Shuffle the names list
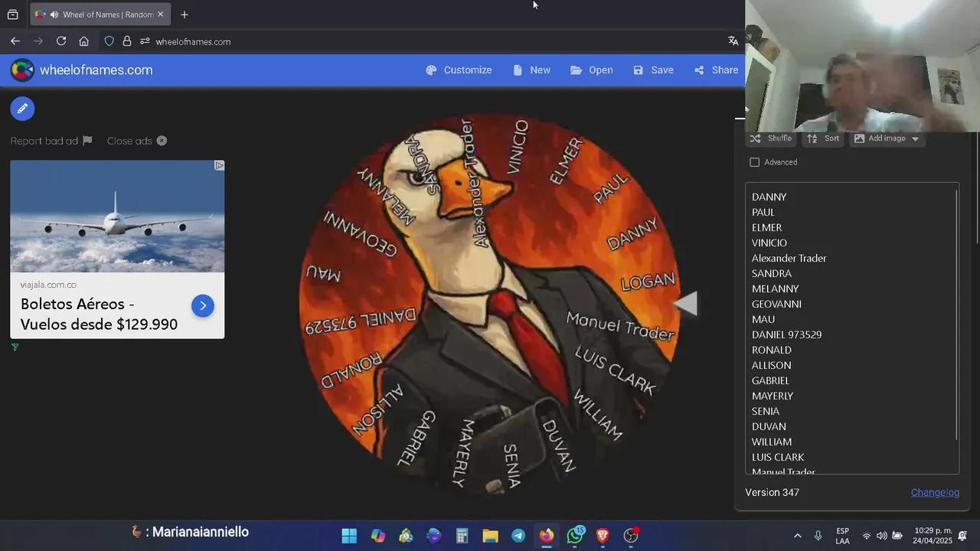 771,139
